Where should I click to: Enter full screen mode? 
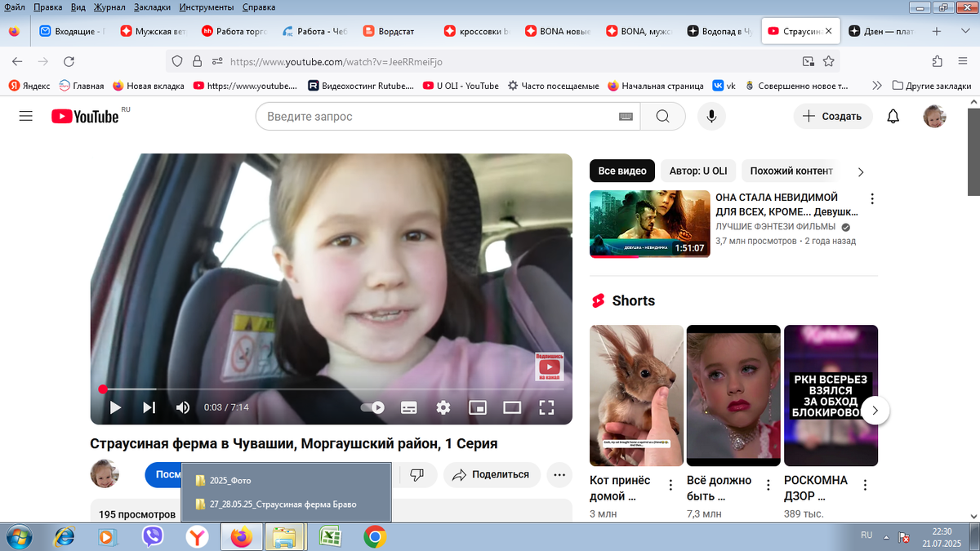(x=546, y=407)
